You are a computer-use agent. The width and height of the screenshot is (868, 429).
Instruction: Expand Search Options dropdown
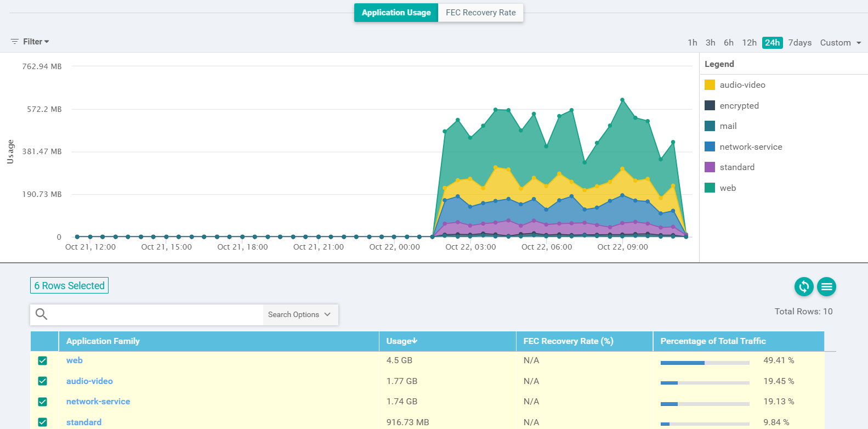pyautogui.click(x=299, y=314)
